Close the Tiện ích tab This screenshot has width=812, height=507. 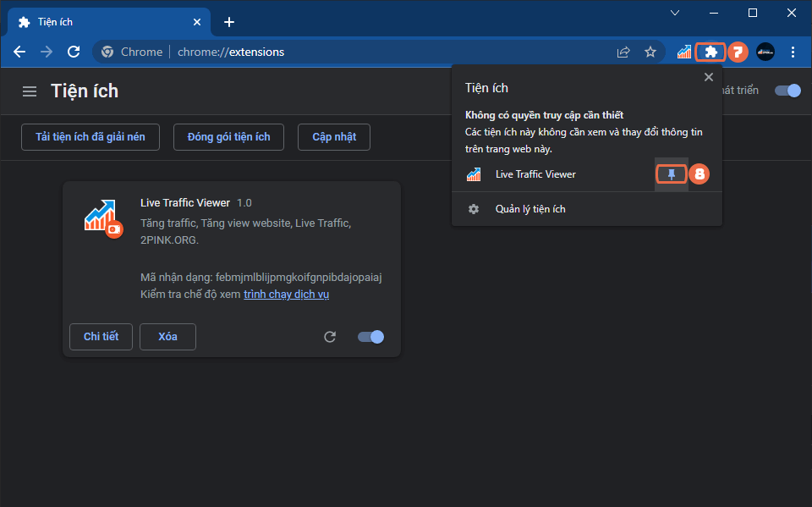coord(197,22)
